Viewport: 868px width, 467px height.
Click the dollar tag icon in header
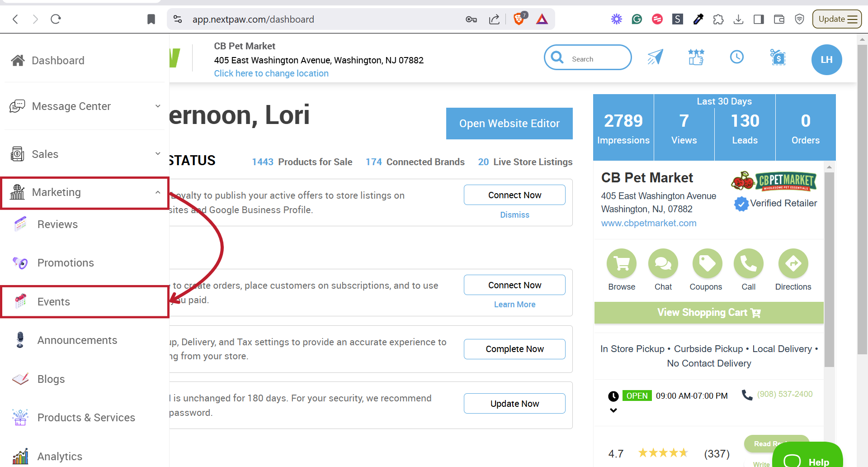tap(778, 57)
